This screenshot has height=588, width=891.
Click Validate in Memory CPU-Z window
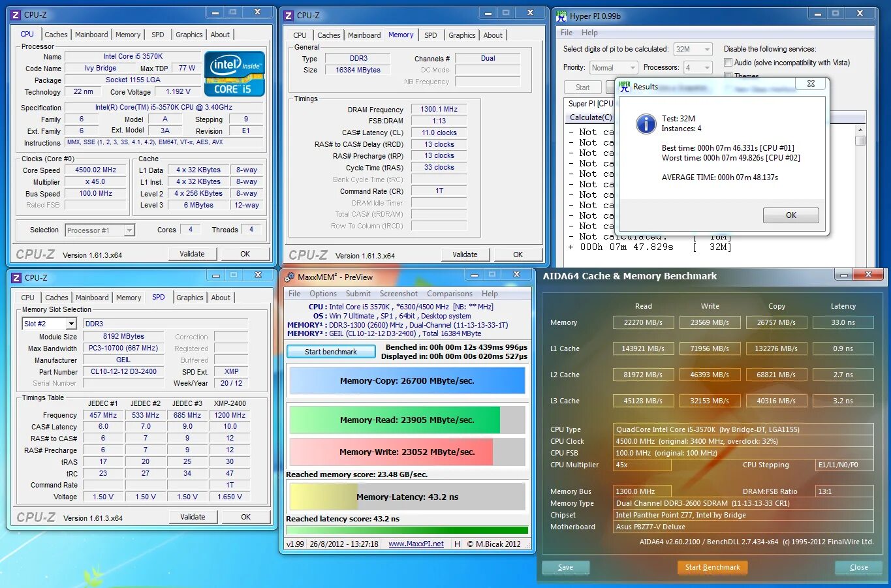(465, 255)
